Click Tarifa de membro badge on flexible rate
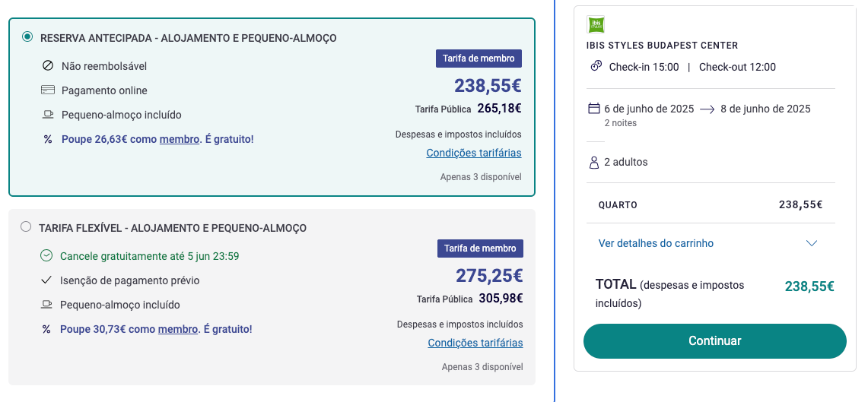Image resolution: width=868 pixels, height=402 pixels. tap(480, 248)
